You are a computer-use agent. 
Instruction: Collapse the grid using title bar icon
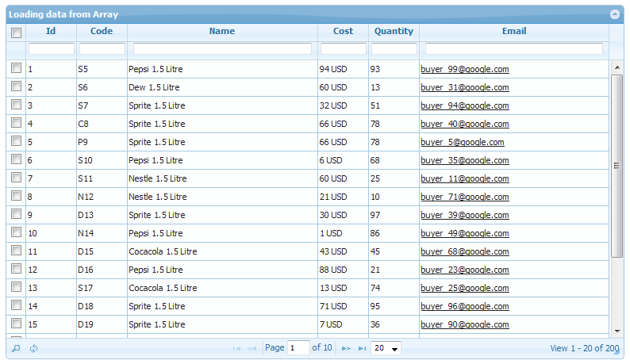click(614, 14)
